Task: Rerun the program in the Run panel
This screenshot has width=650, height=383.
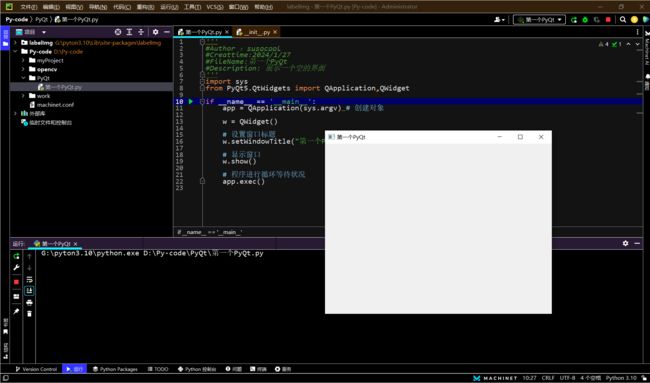Action: pyautogui.click(x=16, y=256)
